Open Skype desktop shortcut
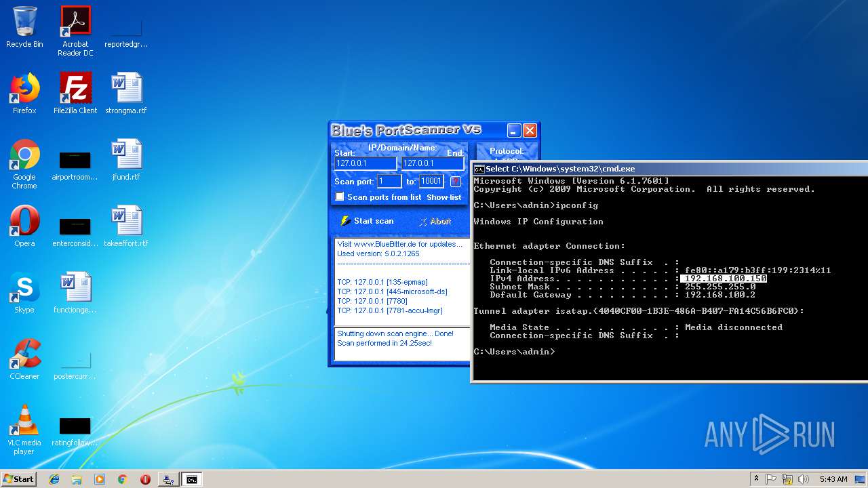Image resolution: width=868 pixels, height=488 pixels. coord(24,293)
